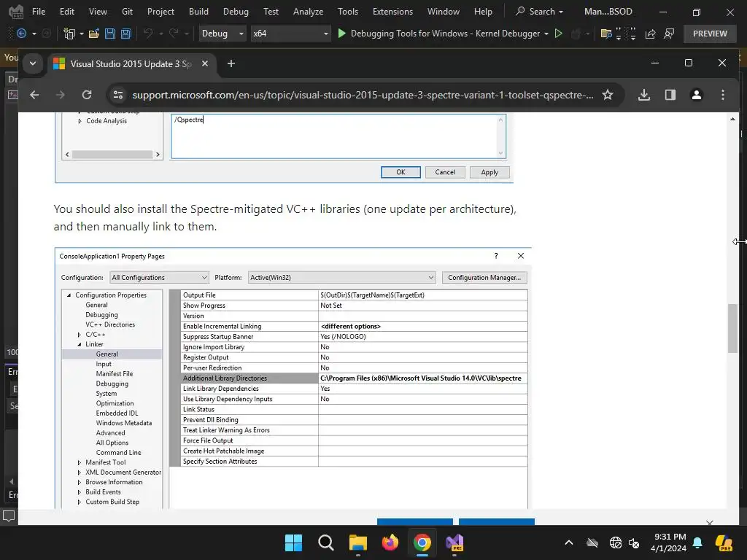Open Firefox from the taskbar
The image size is (747, 560).
pos(390,542)
